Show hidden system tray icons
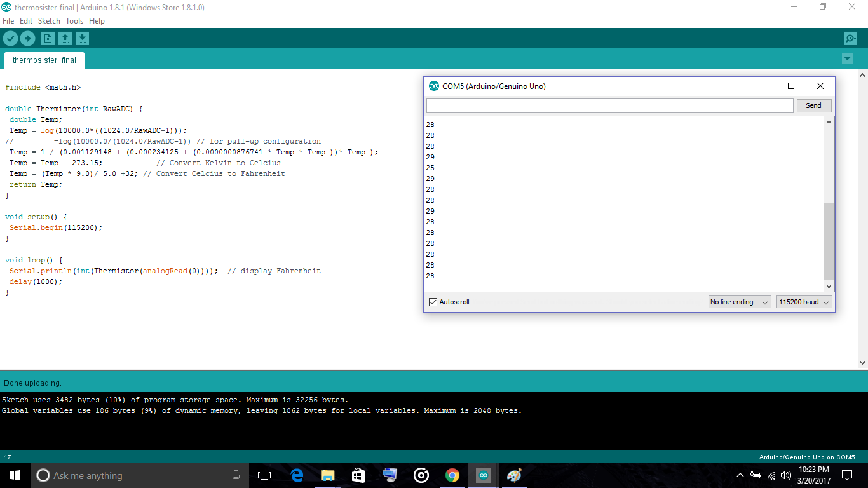868x488 pixels. [740, 475]
